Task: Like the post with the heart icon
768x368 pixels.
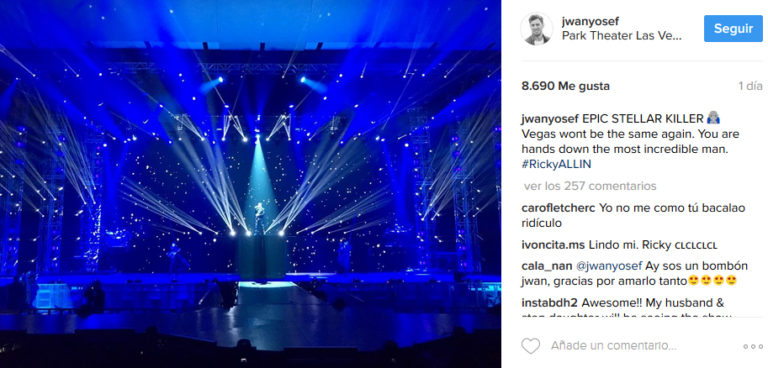Action: [530, 346]
